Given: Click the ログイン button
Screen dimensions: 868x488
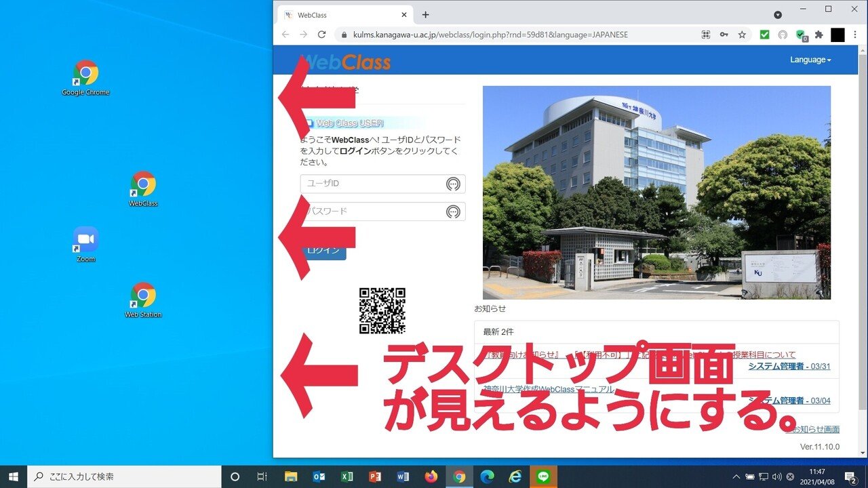Looking at the screenshot, I should click(323, 250).
